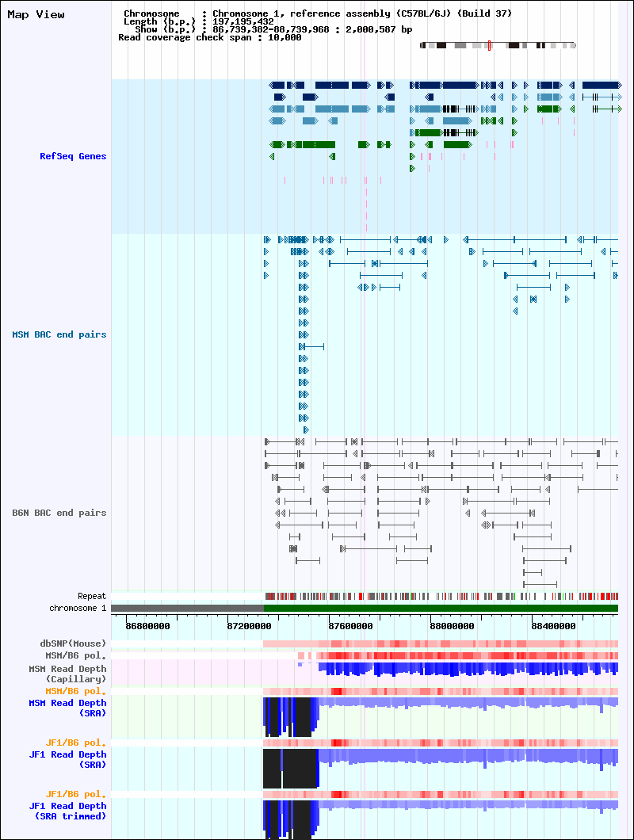Click the 86800000 axis coordinate
Viewport: 634px width, 840px height.
tap(147, 626)
